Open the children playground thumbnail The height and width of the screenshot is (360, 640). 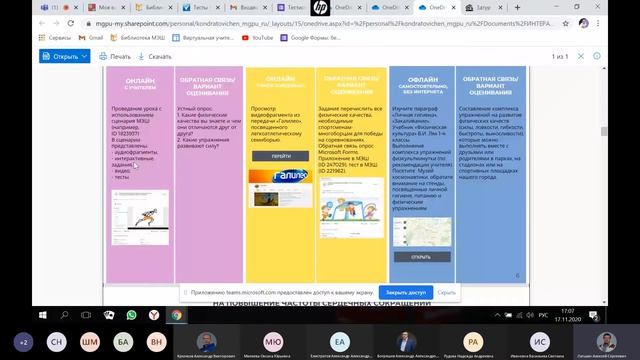pyautogui.click(x=352, y=207)
